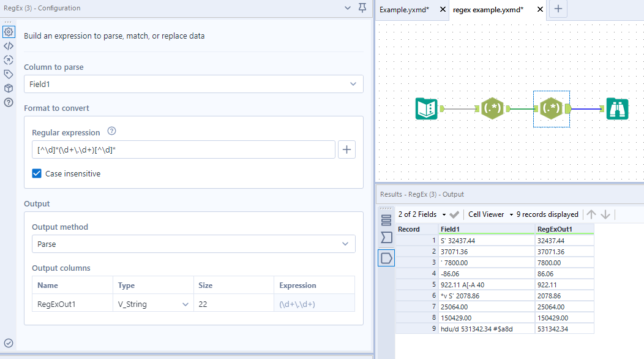
Task: Click the regular expression input field
Action: [184, 149]
